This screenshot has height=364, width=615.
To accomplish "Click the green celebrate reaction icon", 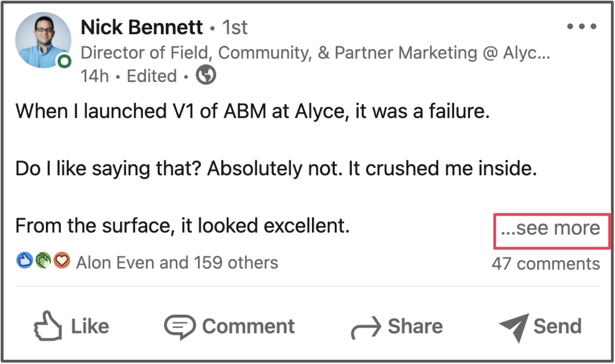I will click(43, 261).
